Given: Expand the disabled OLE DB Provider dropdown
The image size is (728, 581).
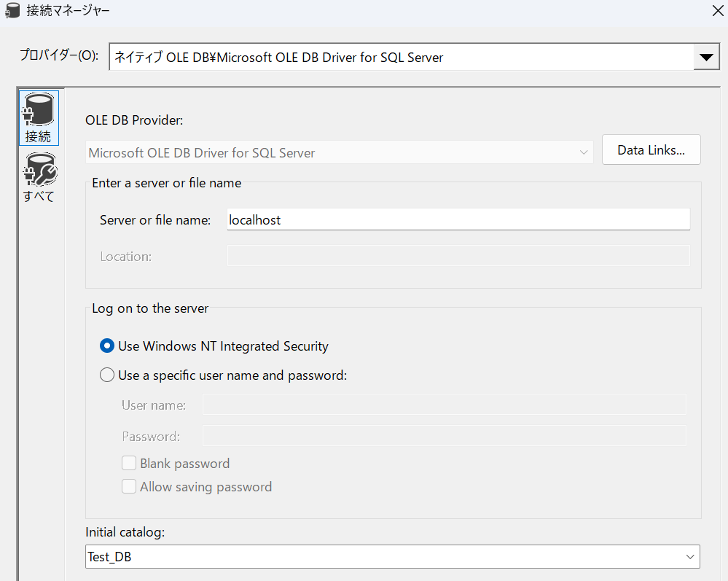Looking at the screenshot, I should click(x=584, y=152).
